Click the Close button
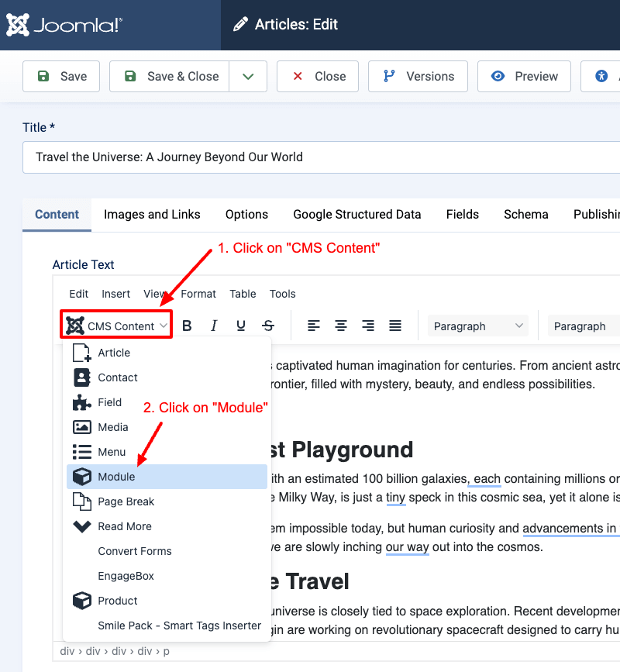The width and height of the screenshot is (620, 672). 318,76
